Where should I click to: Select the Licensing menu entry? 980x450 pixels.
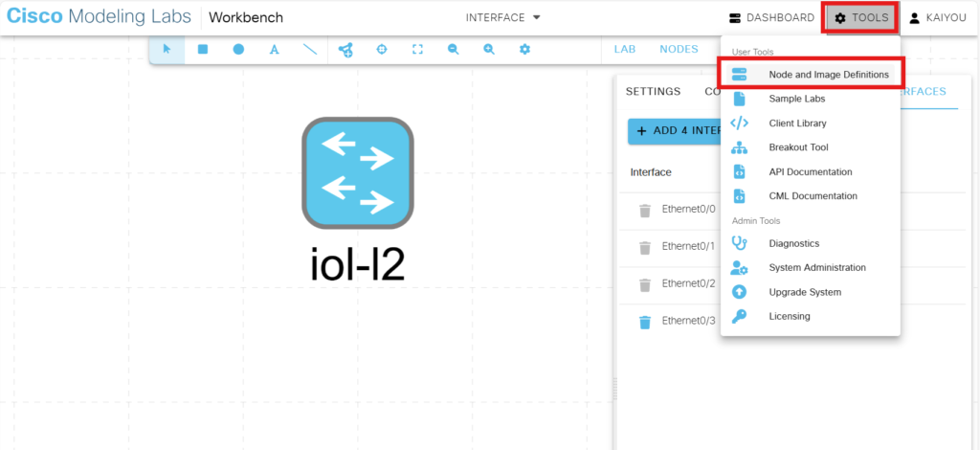[x=810, y=316]
